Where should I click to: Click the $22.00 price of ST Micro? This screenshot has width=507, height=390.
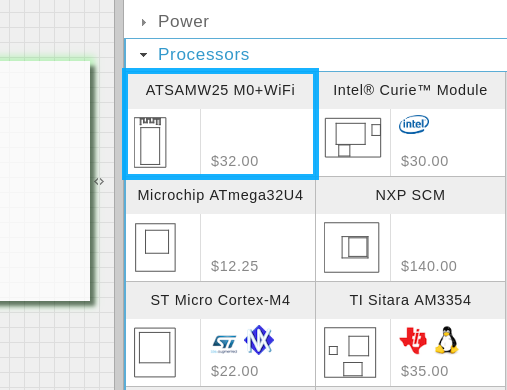click(x=235, y=371)
